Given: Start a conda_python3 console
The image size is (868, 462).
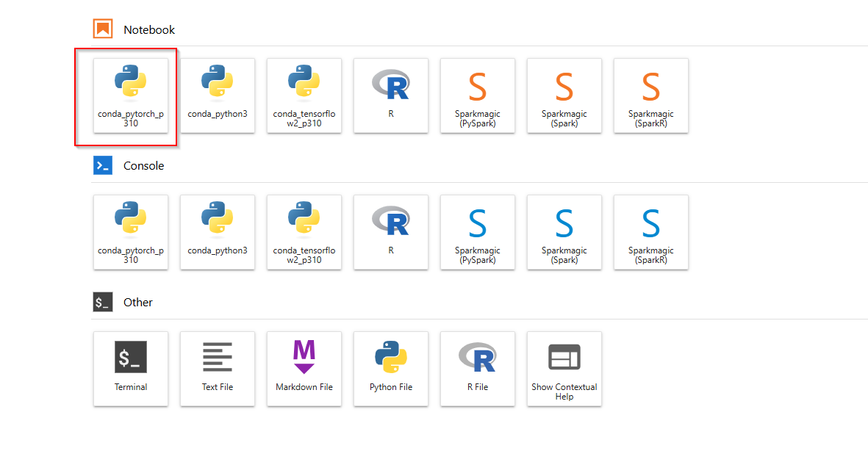Looking at the screenshot, I should (218, 232).
